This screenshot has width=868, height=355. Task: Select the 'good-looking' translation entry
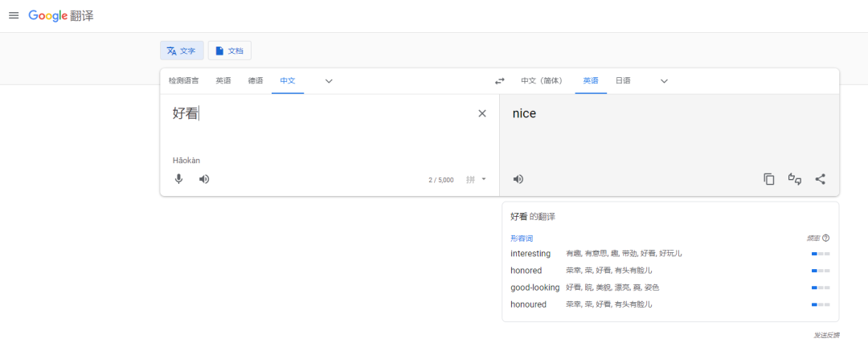(x=534, y=288)
